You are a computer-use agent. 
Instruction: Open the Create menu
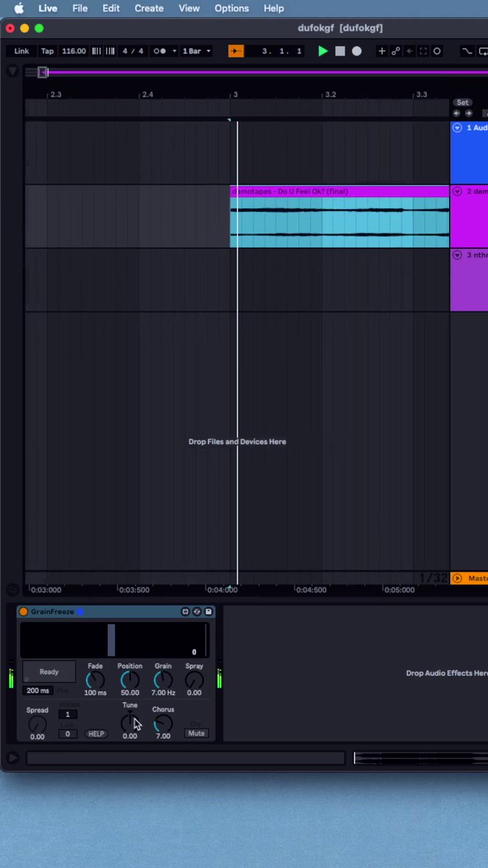(149, 8)
